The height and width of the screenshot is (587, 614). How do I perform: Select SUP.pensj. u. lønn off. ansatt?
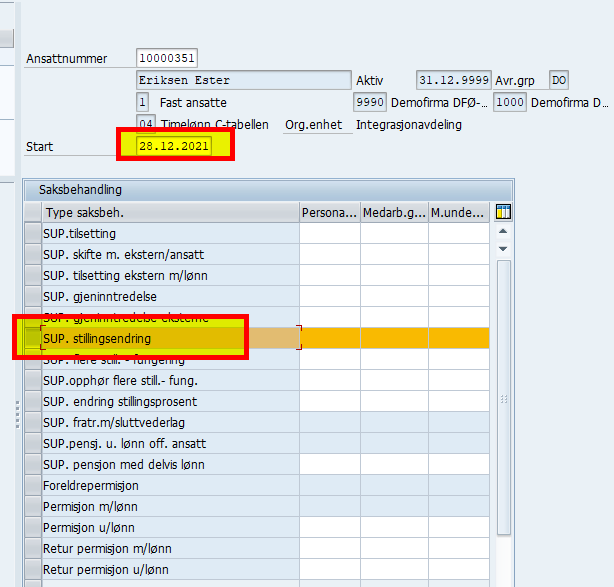coord(125,444)
